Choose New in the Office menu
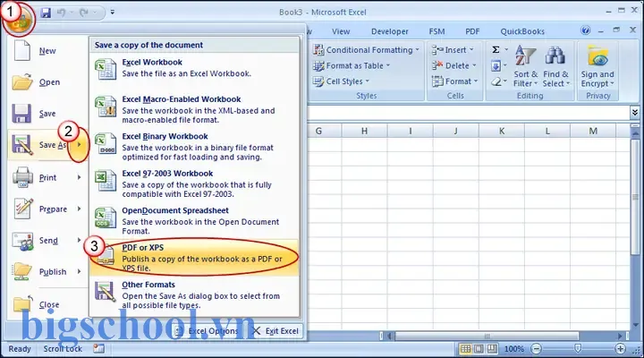644x358 pixels. pyautogui.click(x=47, y=51)
